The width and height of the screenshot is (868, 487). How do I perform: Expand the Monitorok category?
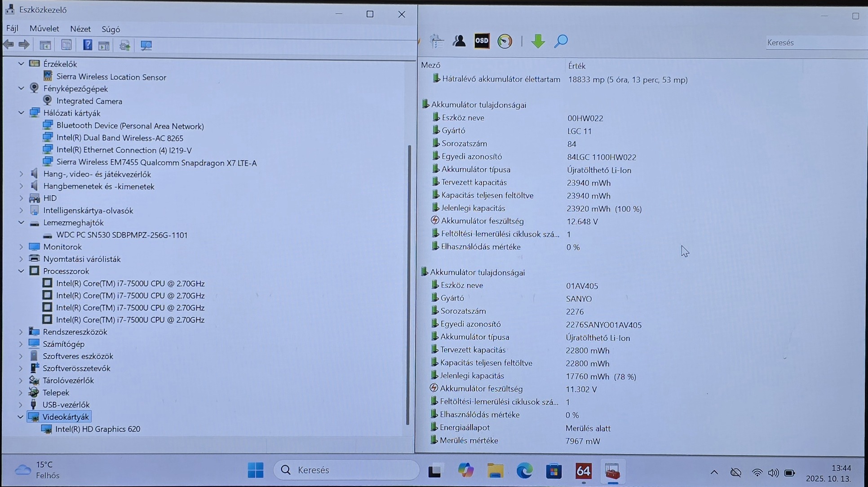(x=21, y=247)
